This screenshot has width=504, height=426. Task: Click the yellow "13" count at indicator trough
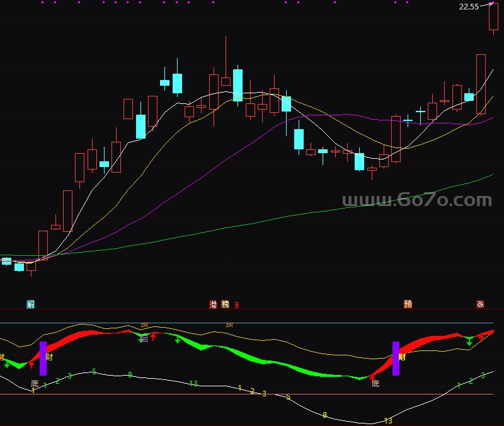[388, 420]
